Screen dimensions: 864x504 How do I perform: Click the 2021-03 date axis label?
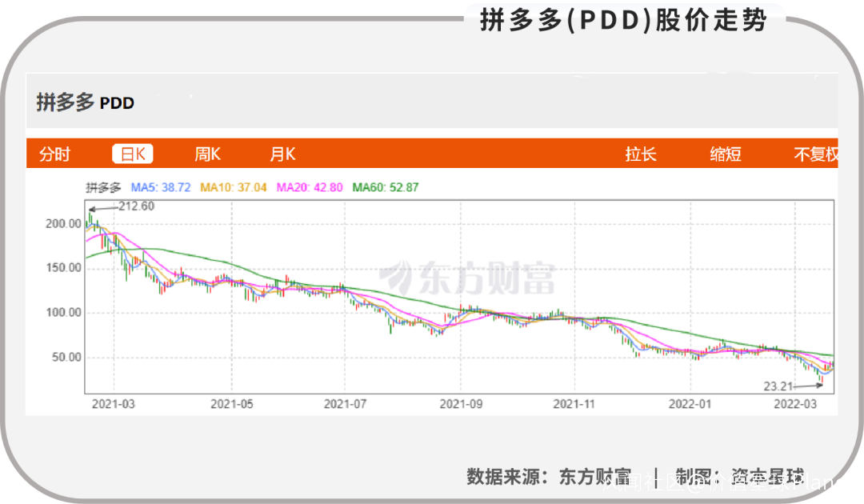point(113,404)
